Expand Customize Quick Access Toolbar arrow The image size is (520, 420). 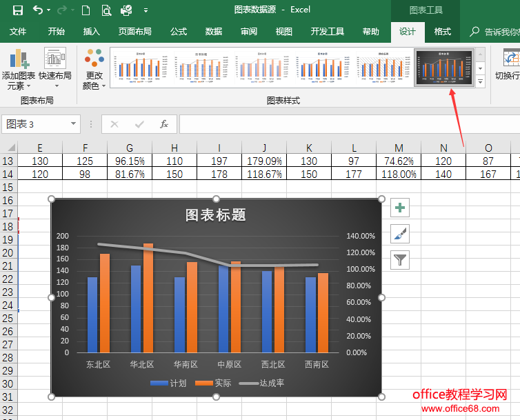(x=146, y=10)
